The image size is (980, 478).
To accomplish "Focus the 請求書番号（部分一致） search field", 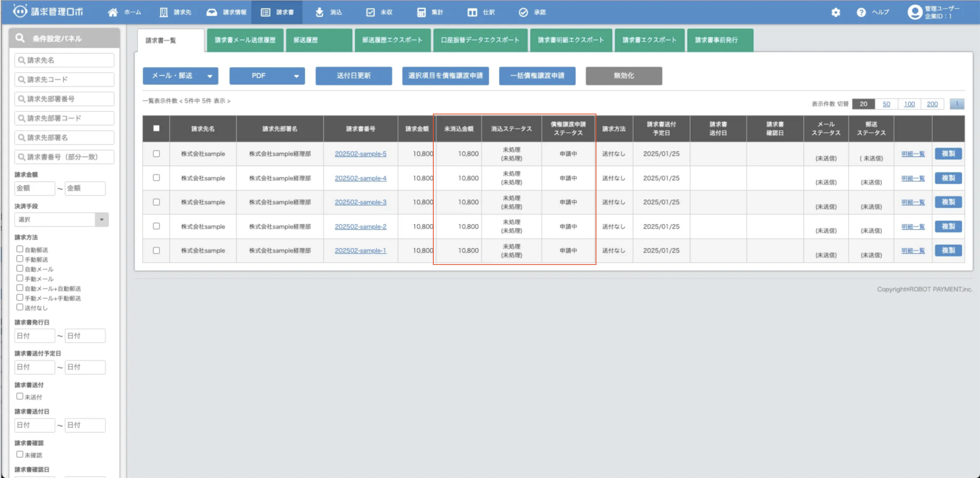I will point(64,157).
